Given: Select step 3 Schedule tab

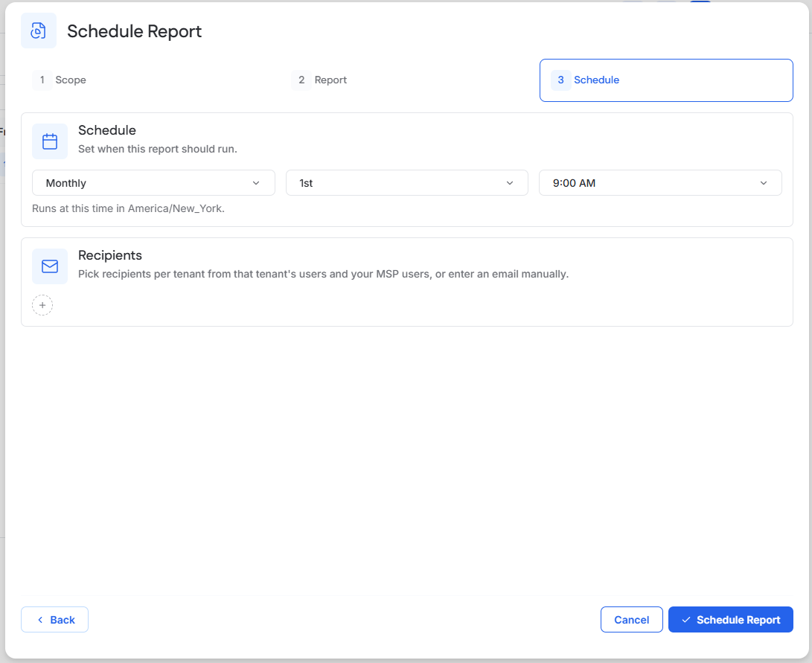Looking at the screenshot, I should [666, 80].
